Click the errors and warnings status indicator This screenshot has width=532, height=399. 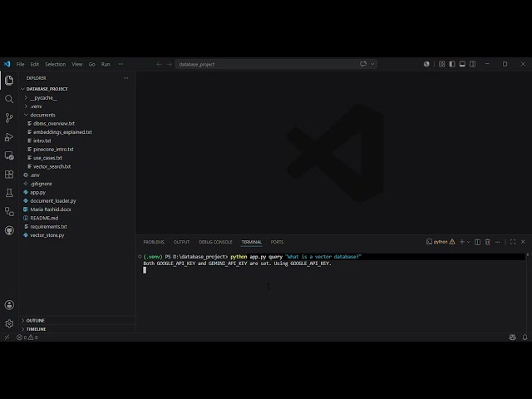coord(27,337)
